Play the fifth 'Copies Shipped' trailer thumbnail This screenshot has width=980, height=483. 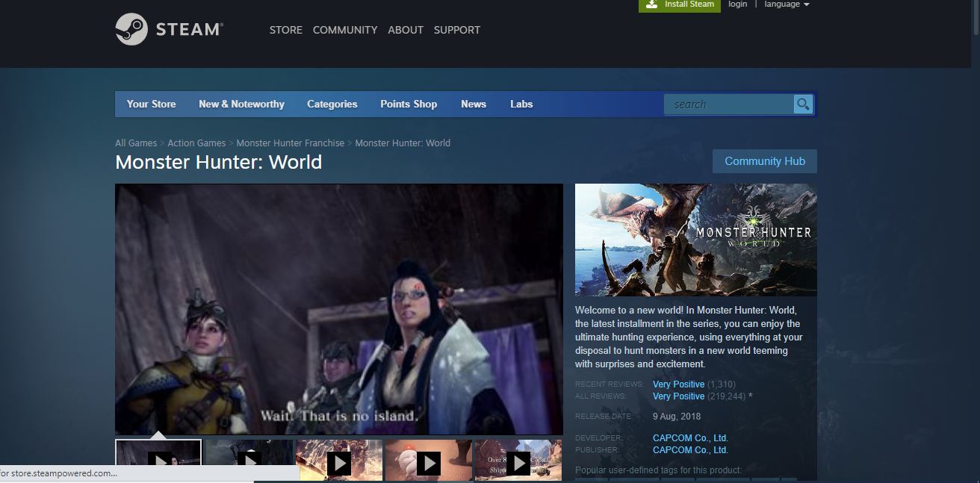click(x=518, y=461)
